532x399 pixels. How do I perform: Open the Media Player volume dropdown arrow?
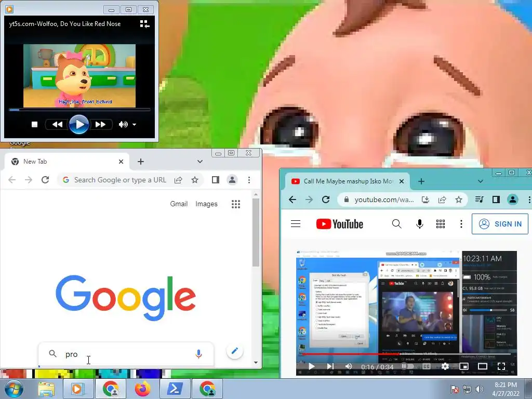click(x=135, y=125)
